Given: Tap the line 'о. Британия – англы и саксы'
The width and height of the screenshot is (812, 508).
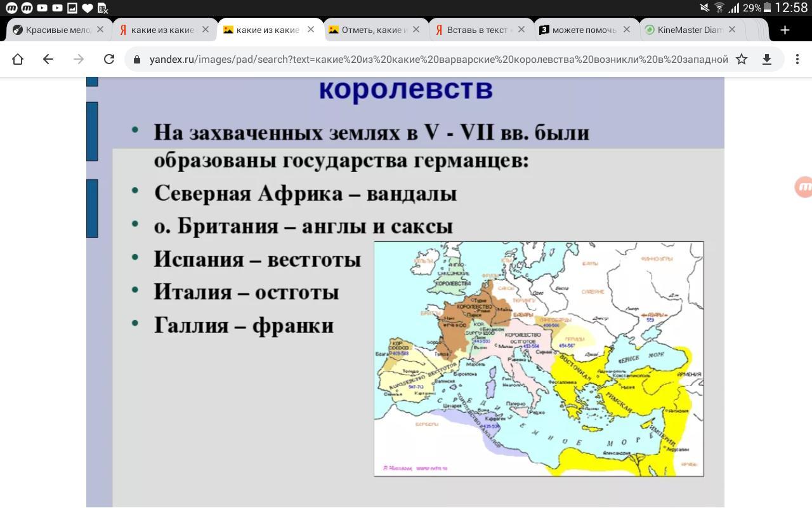Looking at the screenshot, I should [x=303, y=226].
